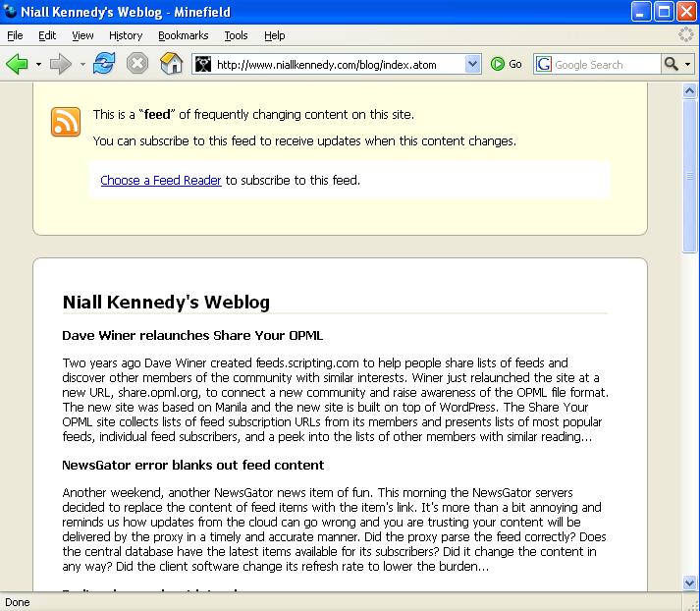The height and width of the screenshot is (611, 700).
Task: Open the History menu
Action: [x=126, y=35]
